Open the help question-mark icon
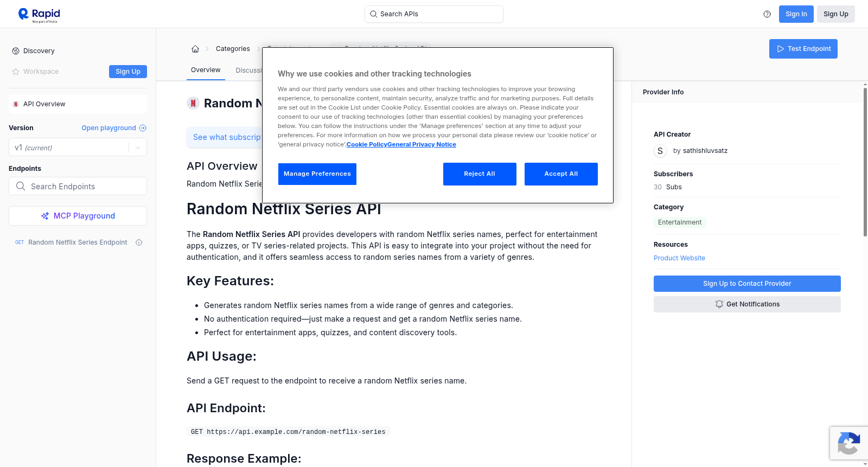The height and width of the screenshot is (467, 868). (767, 14)
